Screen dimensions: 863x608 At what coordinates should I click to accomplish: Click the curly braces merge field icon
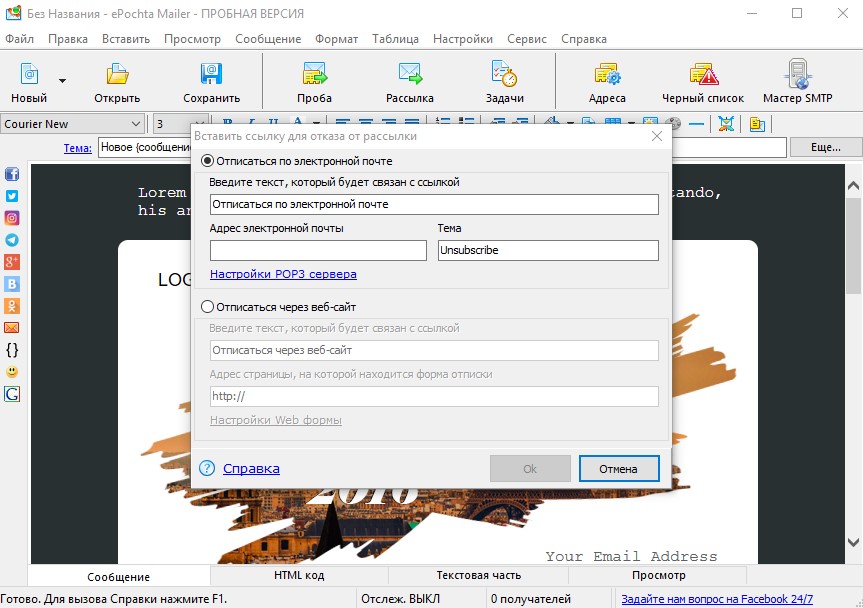coord(12,350)
